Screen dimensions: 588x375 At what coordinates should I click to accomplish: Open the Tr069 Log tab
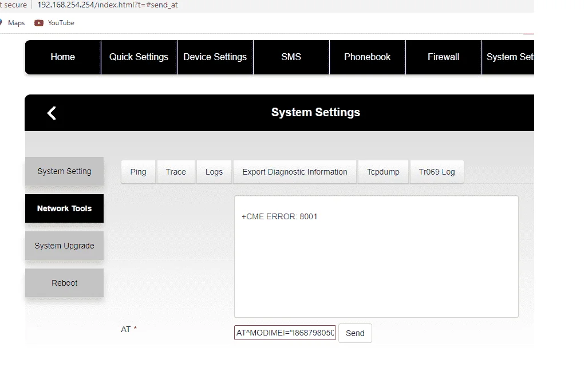pyautogui.click(x=437, y=172)
